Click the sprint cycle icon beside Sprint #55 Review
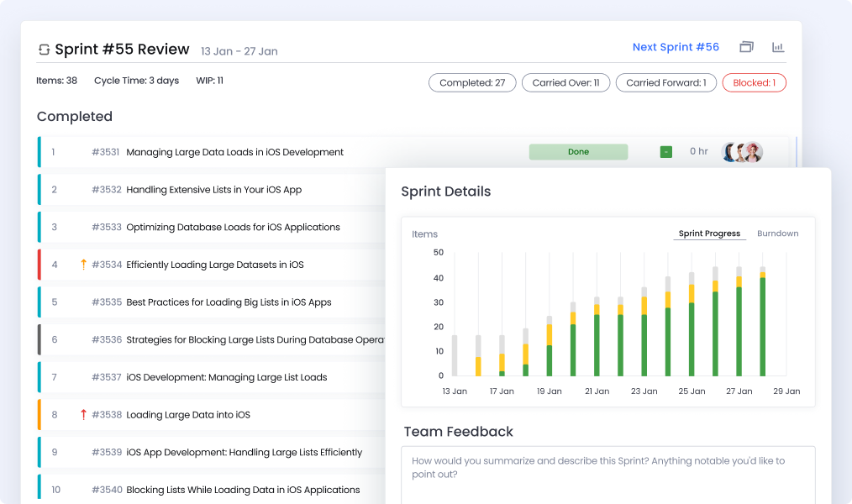The height and width of the screenshot is (504, 852). click(44, 50)
